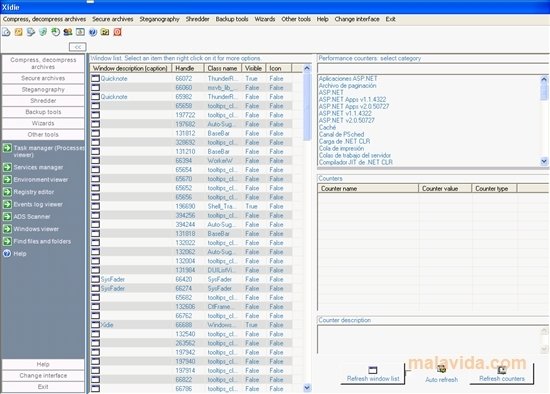Open ADS Scanner from sidebar

tap(27, 216)
